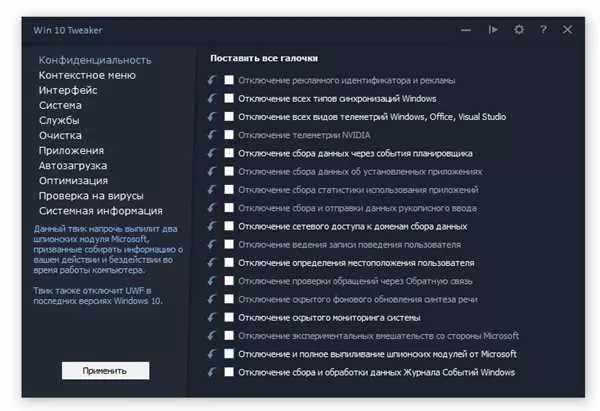Screen dimensions: 600x411
Task: Check скрытого фонового обновления синтеза речи
Action: pyautogui.click(x=229, y=299)
